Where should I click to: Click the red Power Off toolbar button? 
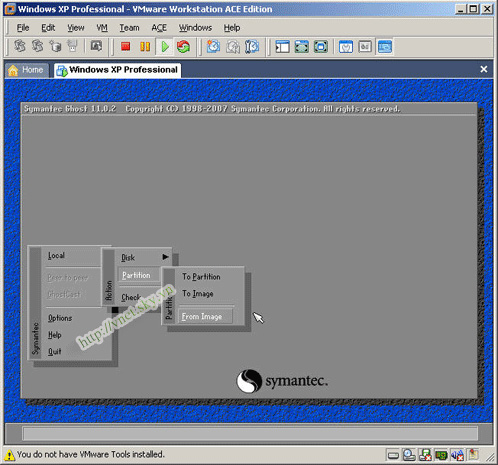tap(126, 46)
